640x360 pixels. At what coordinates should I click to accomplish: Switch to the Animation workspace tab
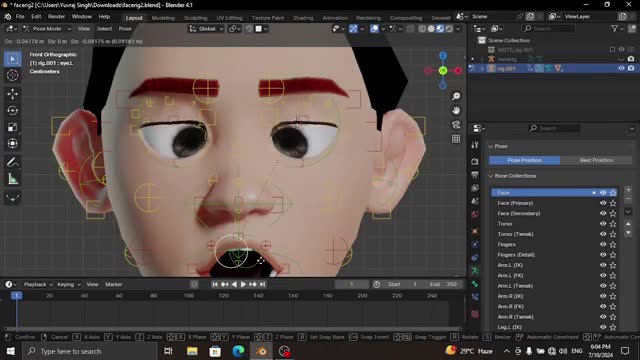335,18
